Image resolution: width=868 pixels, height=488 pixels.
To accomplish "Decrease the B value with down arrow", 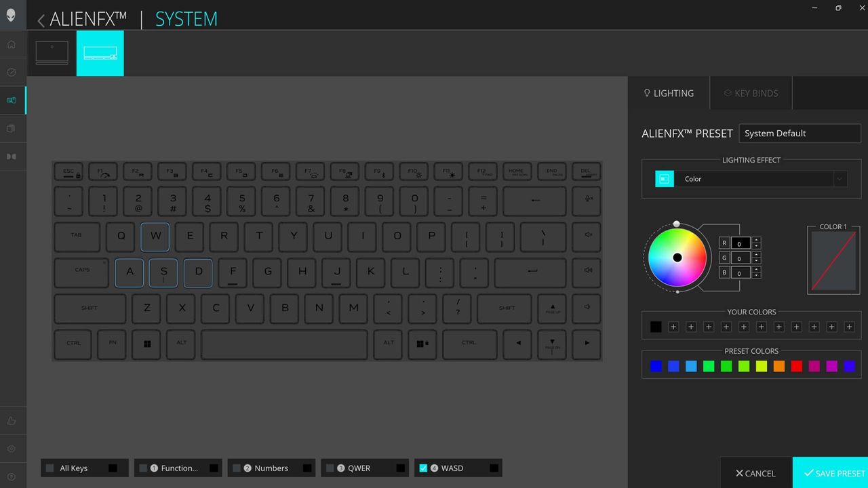I will [756, 275].
